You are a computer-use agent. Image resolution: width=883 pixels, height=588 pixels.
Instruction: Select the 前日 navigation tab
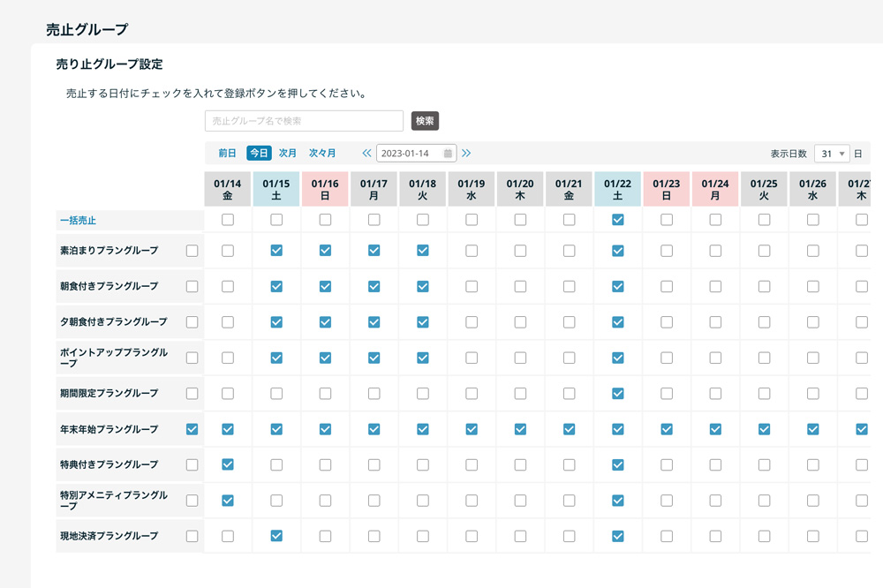tap(228, 154)
